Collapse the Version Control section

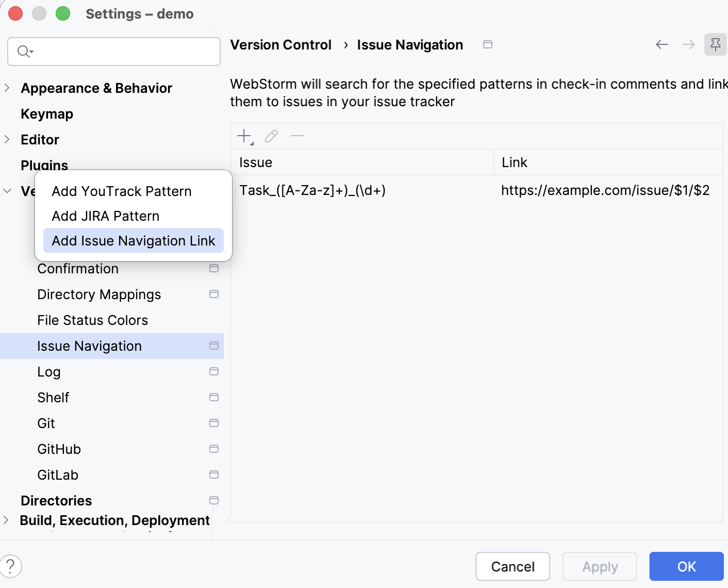7,191
